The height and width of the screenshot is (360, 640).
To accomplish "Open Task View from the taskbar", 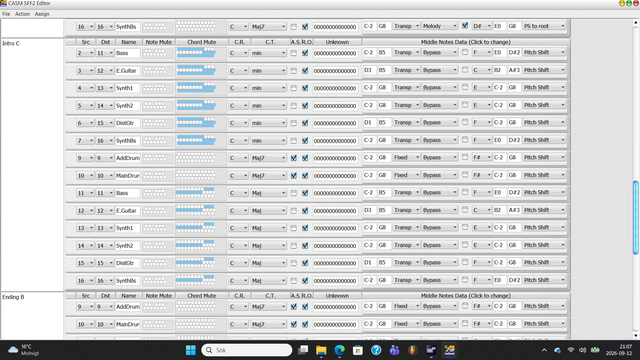I will coord(303,350).
